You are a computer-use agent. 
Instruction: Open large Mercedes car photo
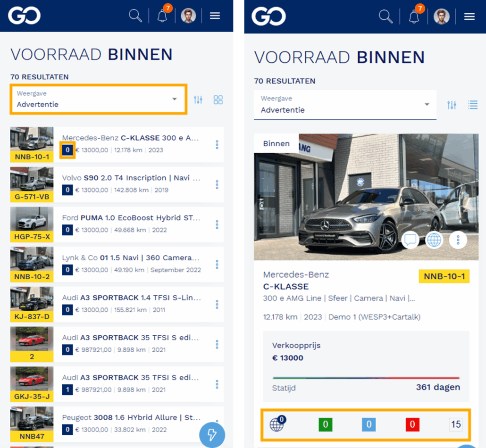pyautogui.click(x=366, y=197)
